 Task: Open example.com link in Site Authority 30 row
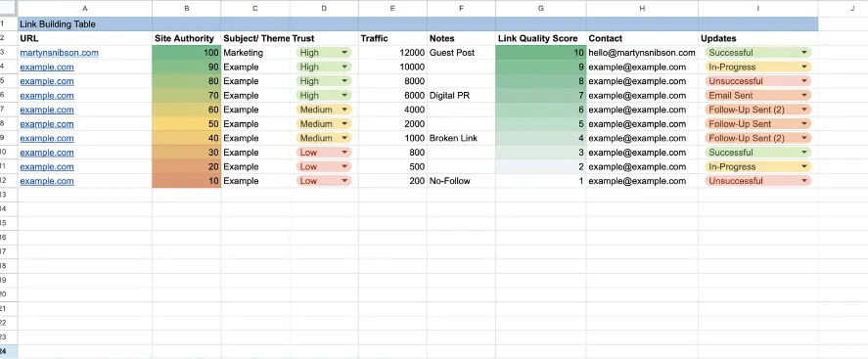(x=47, y=153)
